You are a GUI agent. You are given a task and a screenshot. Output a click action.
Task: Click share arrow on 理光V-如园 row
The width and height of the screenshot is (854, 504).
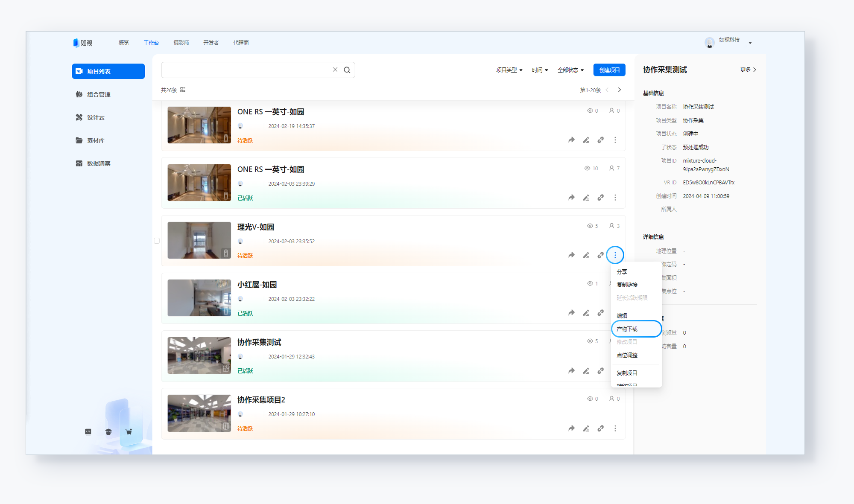(x=571, y=255)
